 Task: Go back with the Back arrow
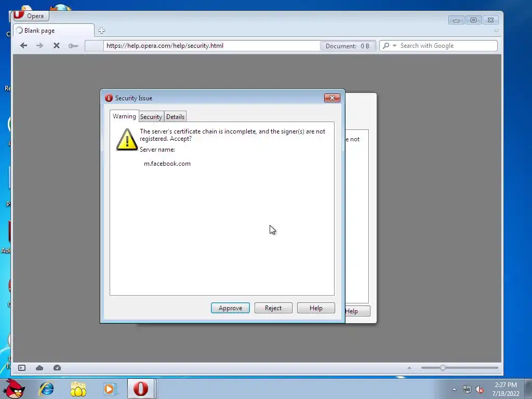[x=23, y=46]
